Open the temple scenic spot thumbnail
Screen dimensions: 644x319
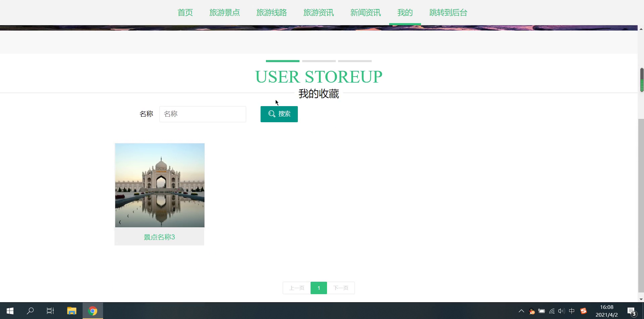click(x=160, y=185)
